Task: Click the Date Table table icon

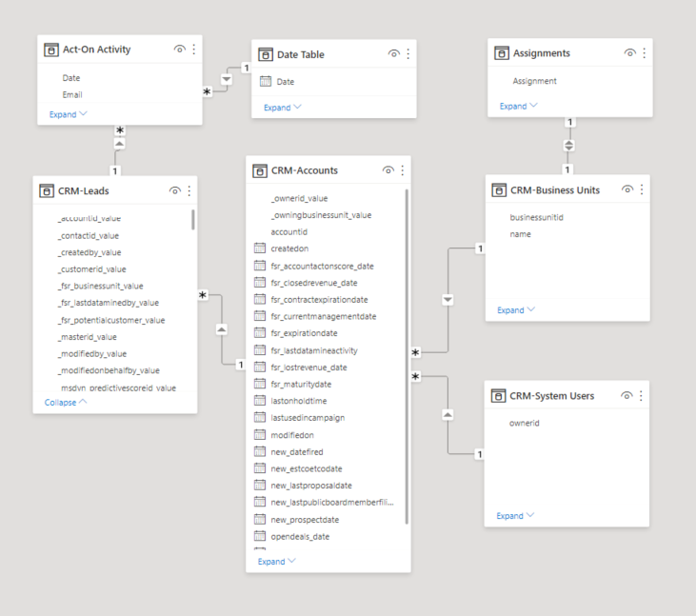Action: coord(266,55)
